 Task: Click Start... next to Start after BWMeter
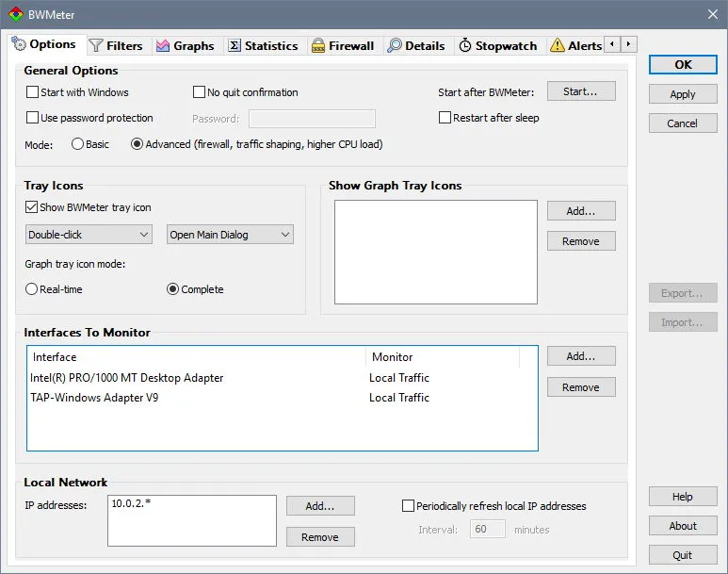[x=581, y=91]
